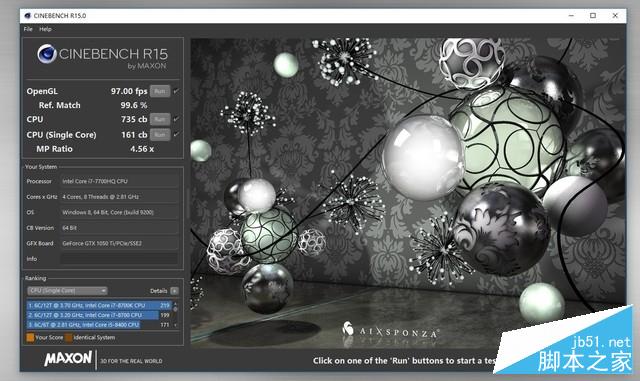Open the Ranking type dropdown
This screenshot has height=381, width=640.
[67, 291]
